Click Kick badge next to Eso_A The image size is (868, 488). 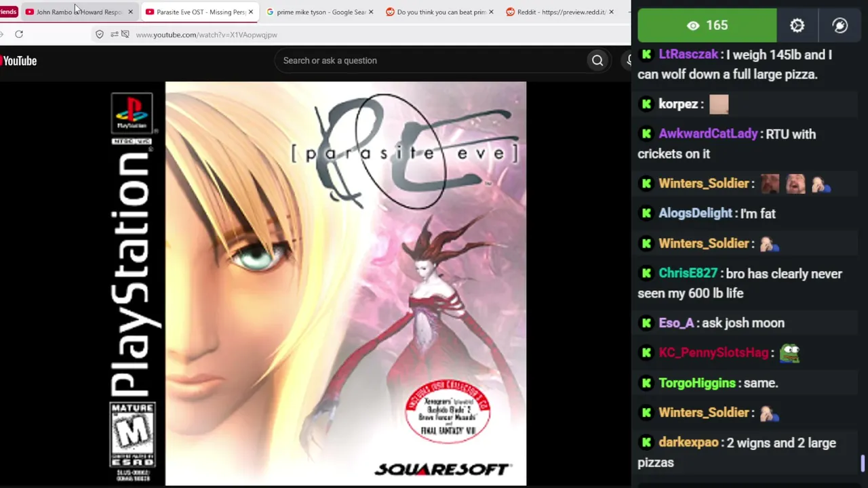pos(646,323)
